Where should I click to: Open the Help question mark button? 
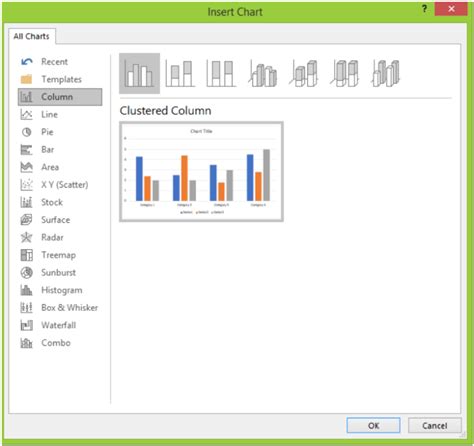(x=424, y=9)
